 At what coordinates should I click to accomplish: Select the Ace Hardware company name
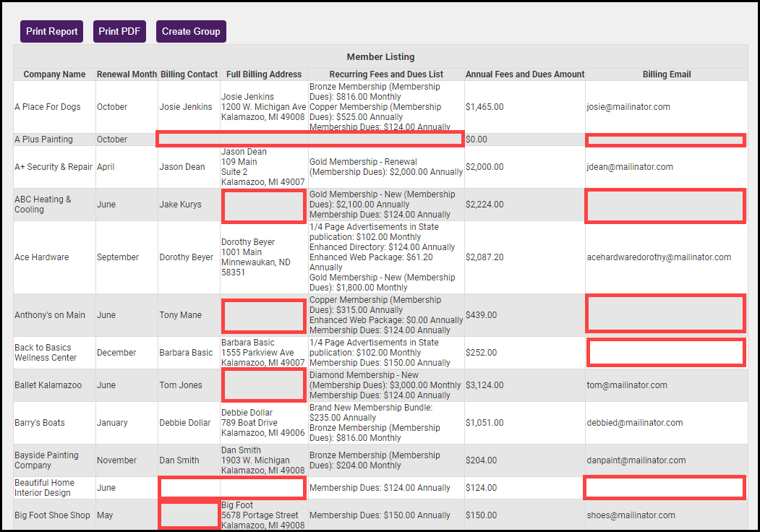pyautogui.click(x=42, y=257)
